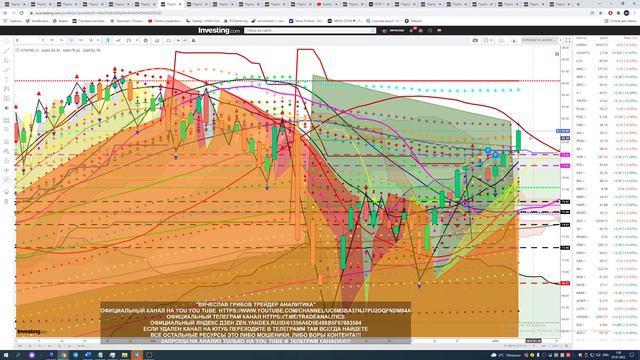
Task: Open Windows taskbar search
Action: tap(18, 355)
